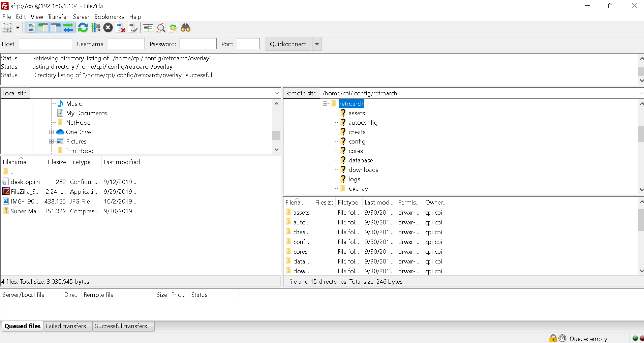Expand the Pictures tree node
This screenshot has width=644, height=343.
[51, 141]
